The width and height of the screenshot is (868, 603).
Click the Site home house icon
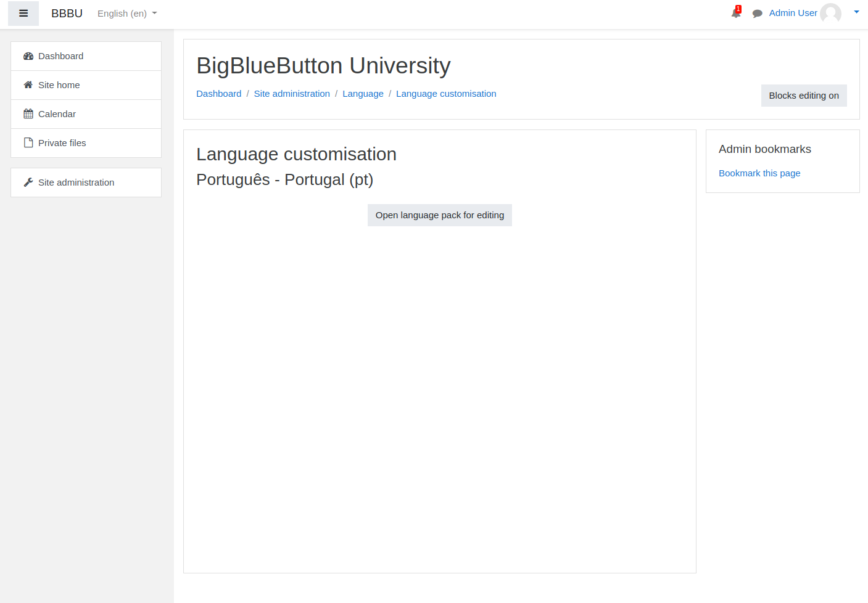[x=28, y=85]
